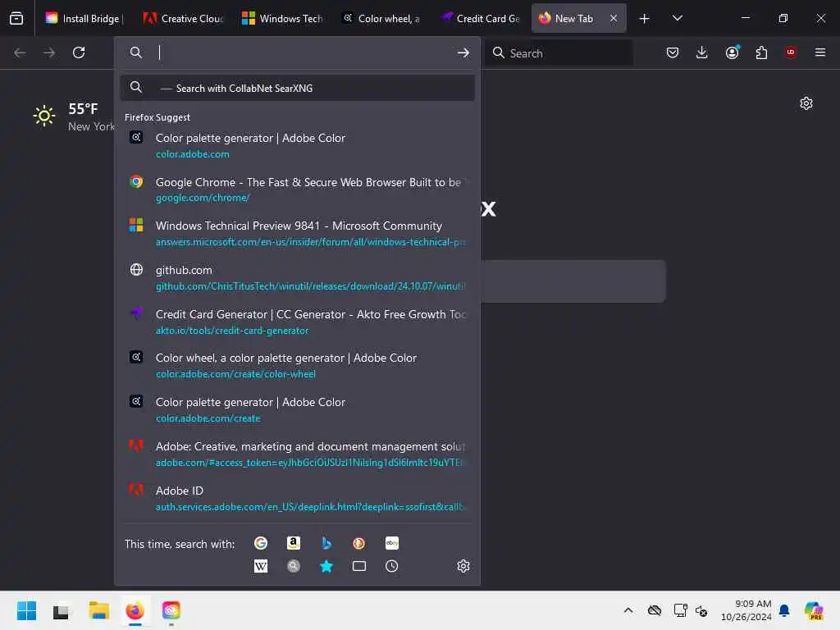This screenshot has width=840, height=630.
Task: Expand the list all tabs chevron
Action: (x=677, y=19)
